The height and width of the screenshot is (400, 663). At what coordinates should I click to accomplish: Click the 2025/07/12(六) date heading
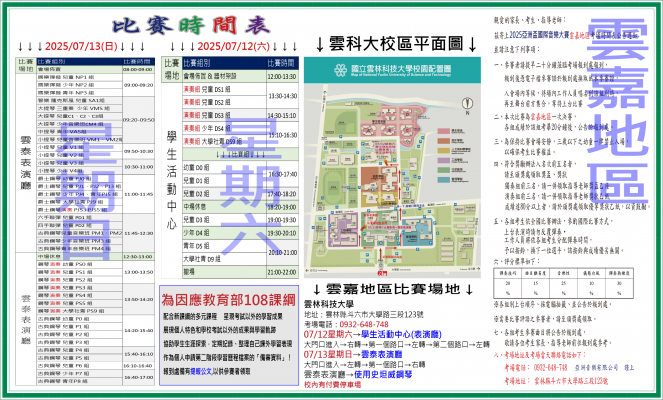pos(233,46)
